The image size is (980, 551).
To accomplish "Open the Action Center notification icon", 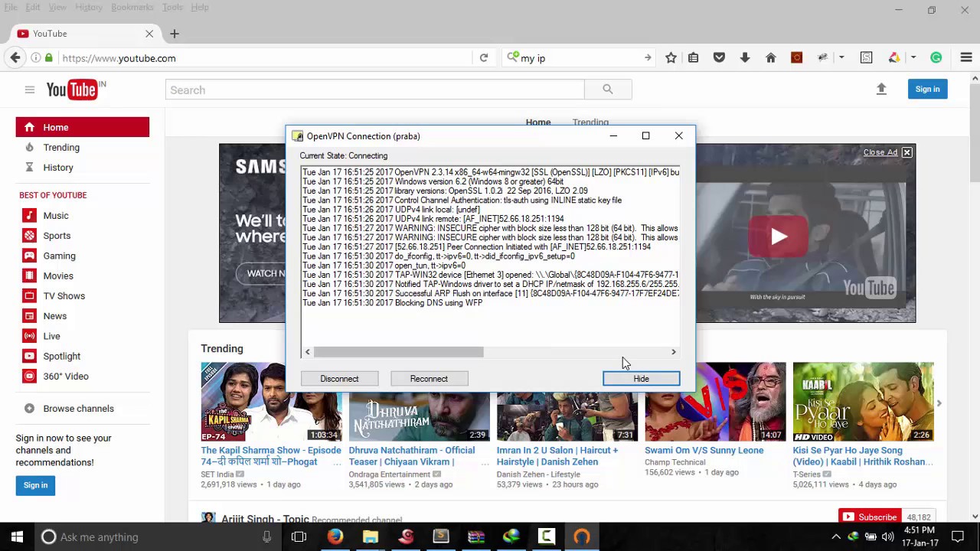I will (957, 536).
